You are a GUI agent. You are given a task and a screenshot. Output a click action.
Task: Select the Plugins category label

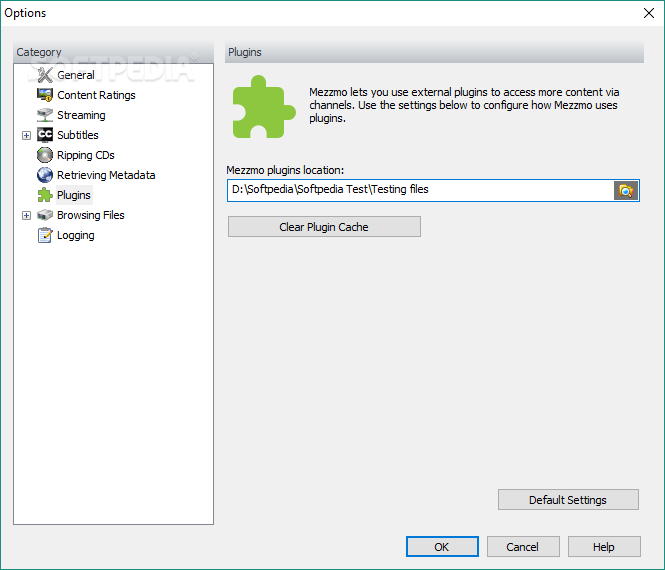pos(74,195)
